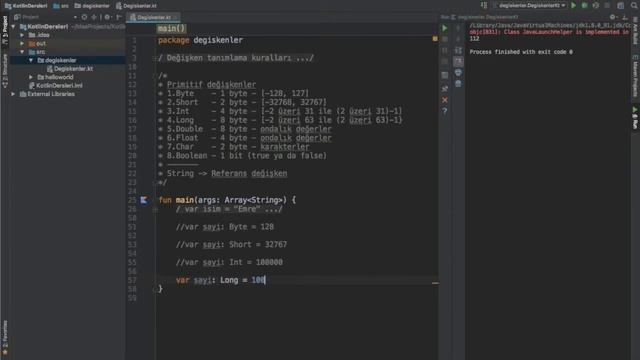Viewport: 640px width, 360px height.
Task: Minimize the Run tool window
Action: pyautogui.click(x=625, y=17)
